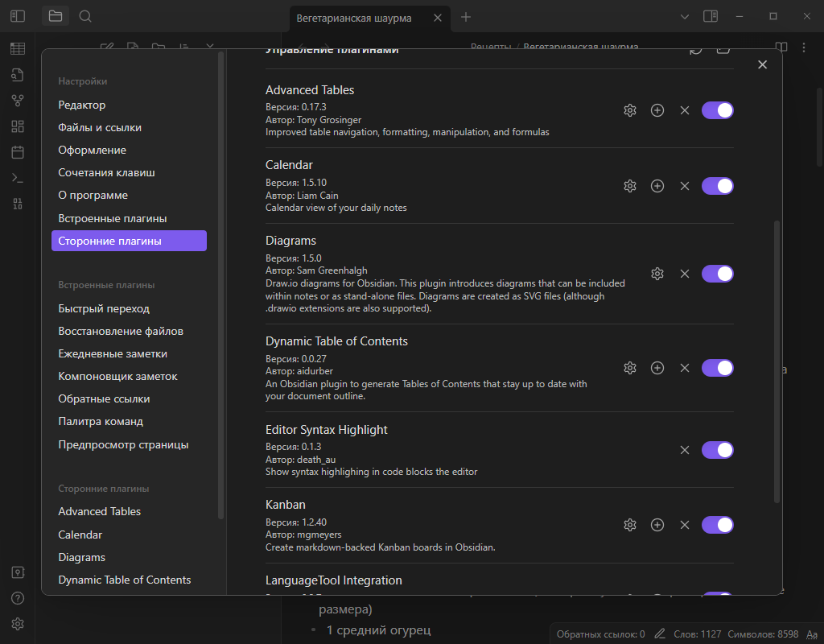Click Слов: 1127 word count
The width and height of the screenshot is (824, 644).
(698, 634)
